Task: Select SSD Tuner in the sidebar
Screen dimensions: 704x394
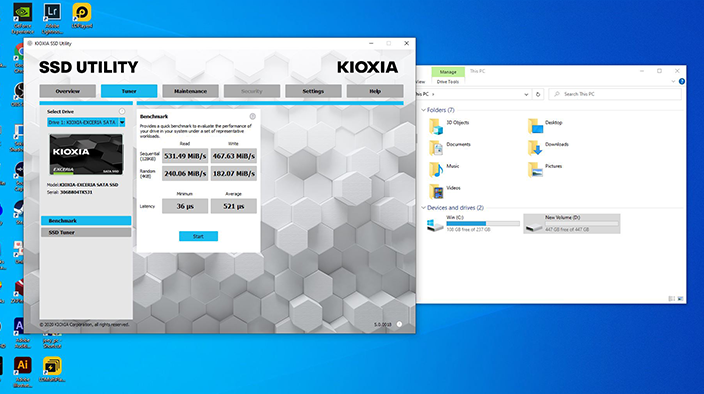Action: (x=86, y=232)
